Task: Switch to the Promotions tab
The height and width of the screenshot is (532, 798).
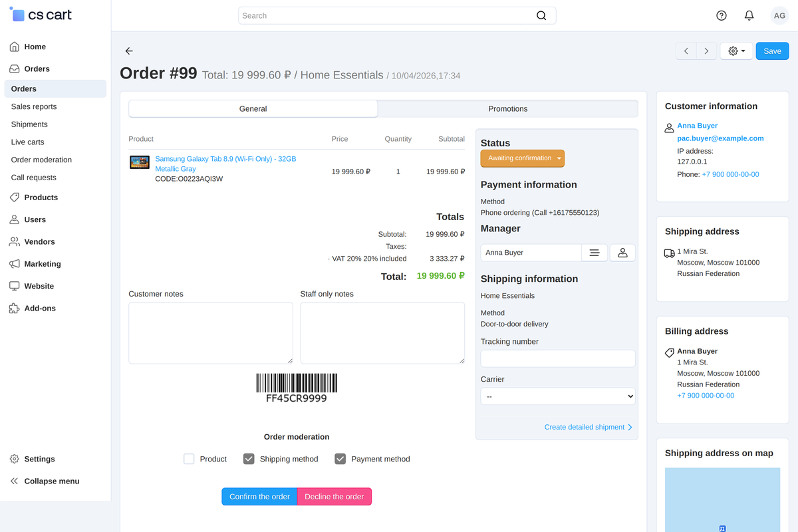Action: click(x=507, y=108)
